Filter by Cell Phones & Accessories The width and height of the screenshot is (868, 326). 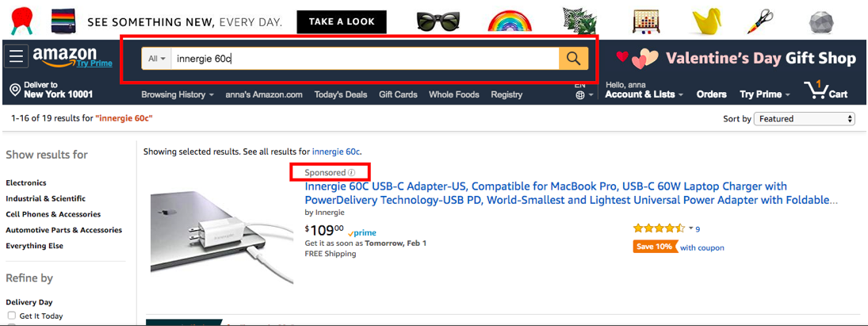tap(53, 214)
